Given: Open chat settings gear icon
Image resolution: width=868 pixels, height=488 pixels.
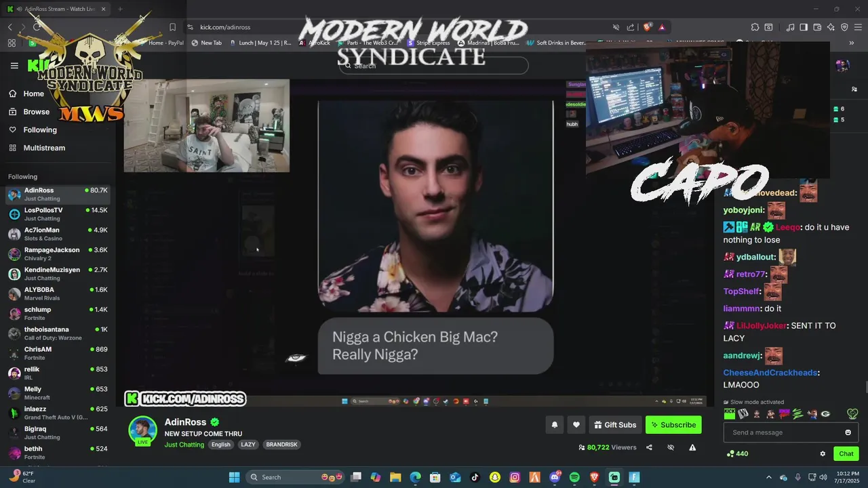Looking at the screenshot, I should pos(823,453).
